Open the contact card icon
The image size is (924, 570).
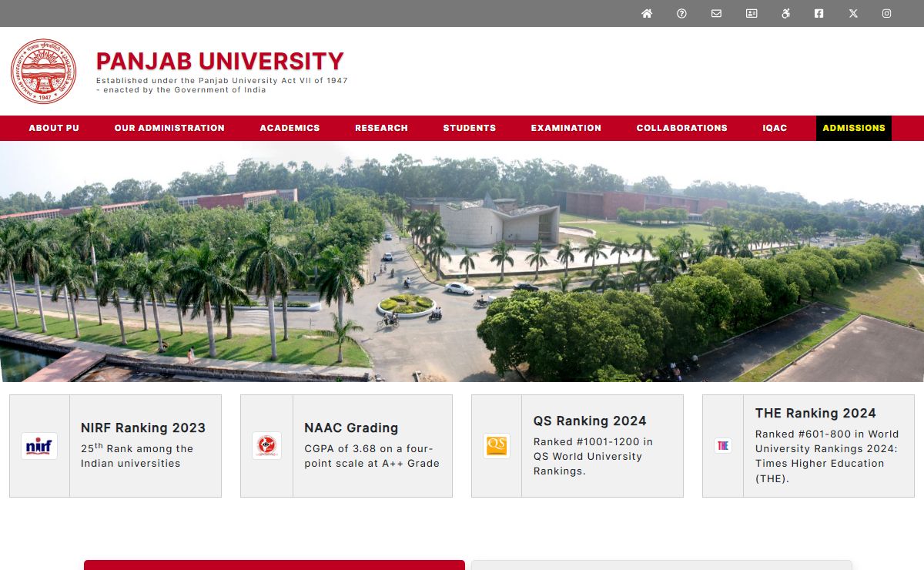752,13
